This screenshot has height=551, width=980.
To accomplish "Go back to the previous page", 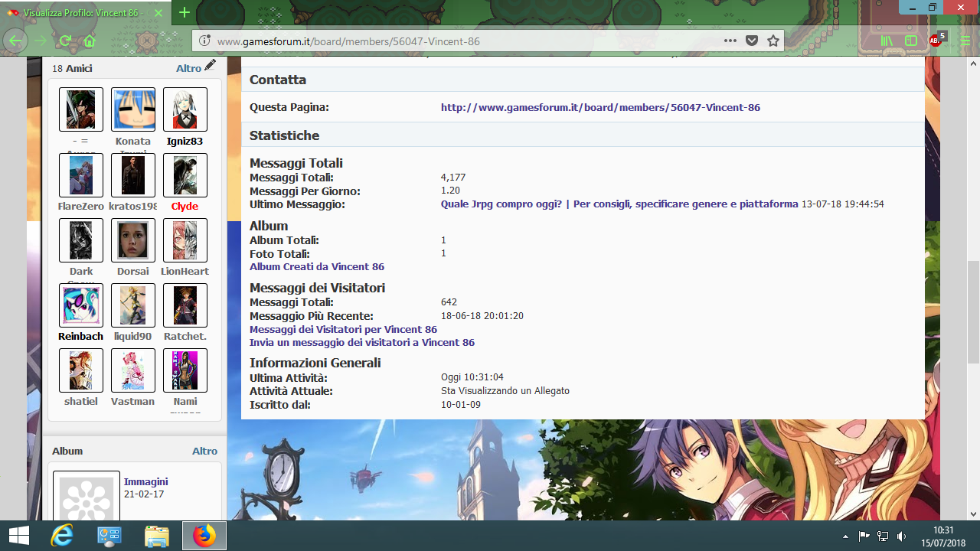I will 16,41.
